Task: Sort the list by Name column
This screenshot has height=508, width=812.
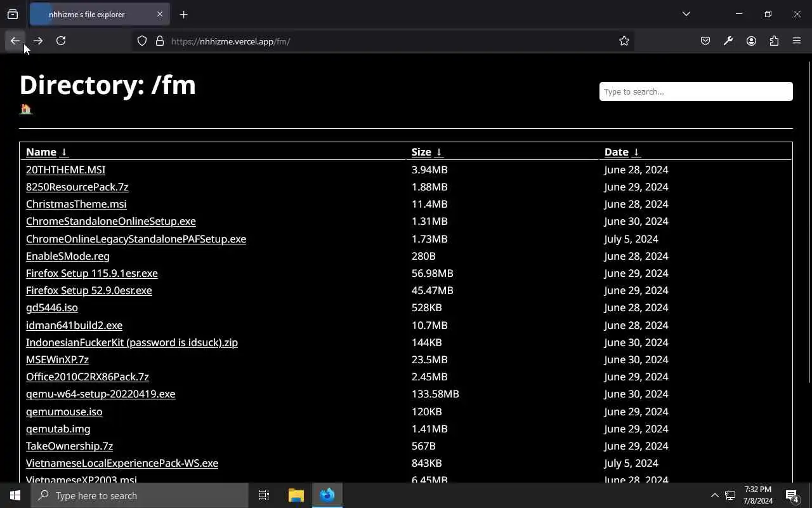Action: tap(47, 152)
